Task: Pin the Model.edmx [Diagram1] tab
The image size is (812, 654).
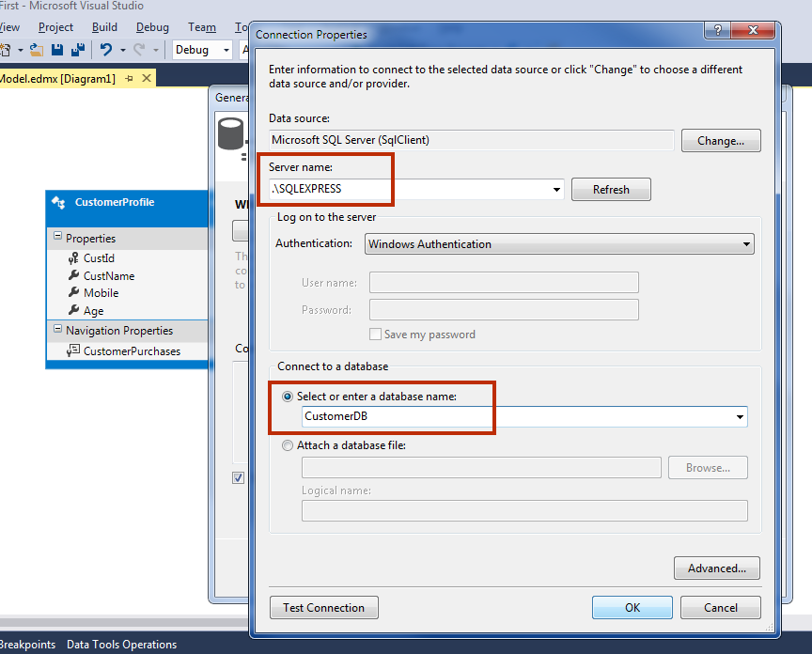Action: point(129,78)
